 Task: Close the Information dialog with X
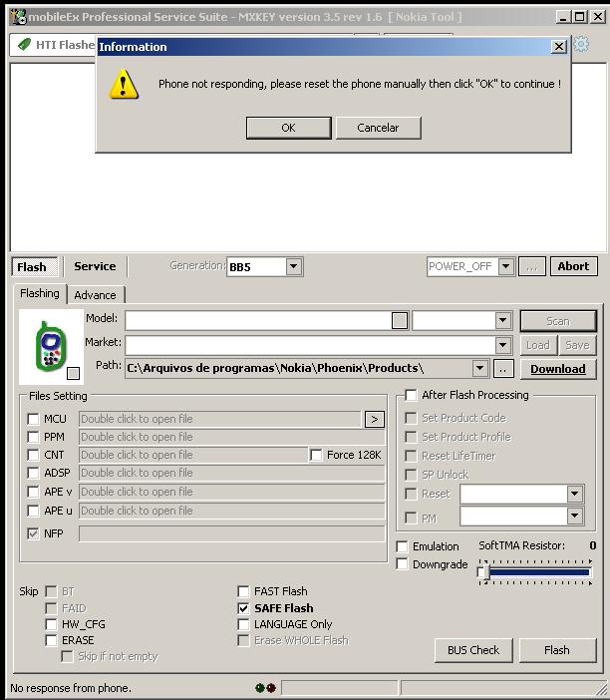coord(559,47)
